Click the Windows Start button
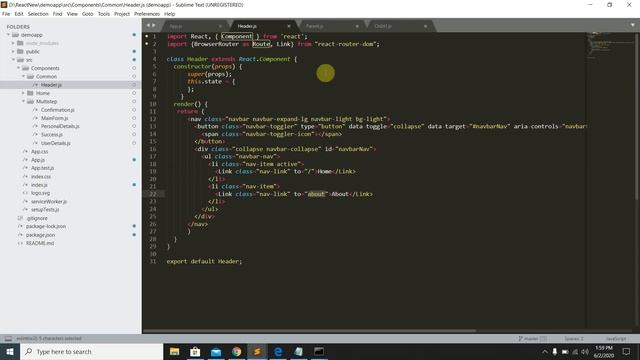Screen dimensions: 640x360 (10, 351)
